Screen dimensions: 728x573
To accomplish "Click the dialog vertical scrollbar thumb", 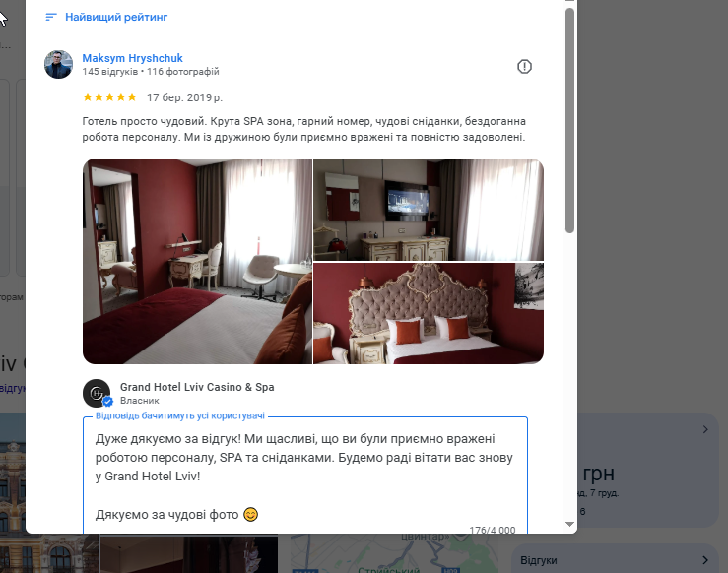I will pos(569,121).
